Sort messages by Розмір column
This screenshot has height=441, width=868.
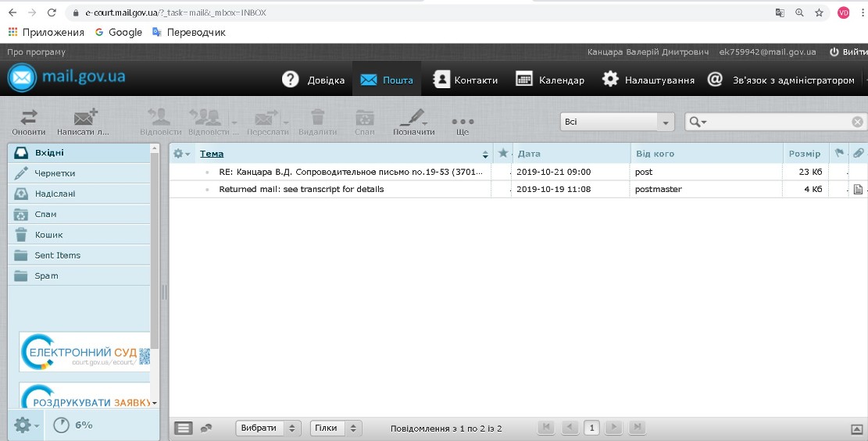click(805, 154)
